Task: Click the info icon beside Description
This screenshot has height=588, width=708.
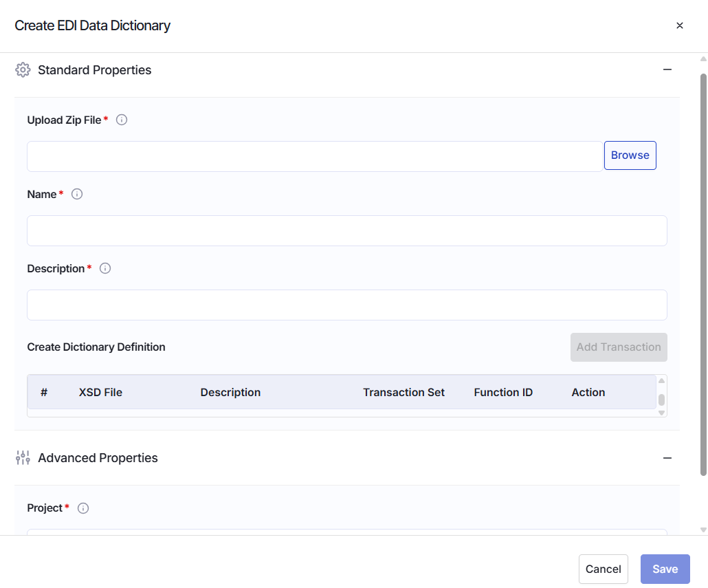Action: (105, 269)
